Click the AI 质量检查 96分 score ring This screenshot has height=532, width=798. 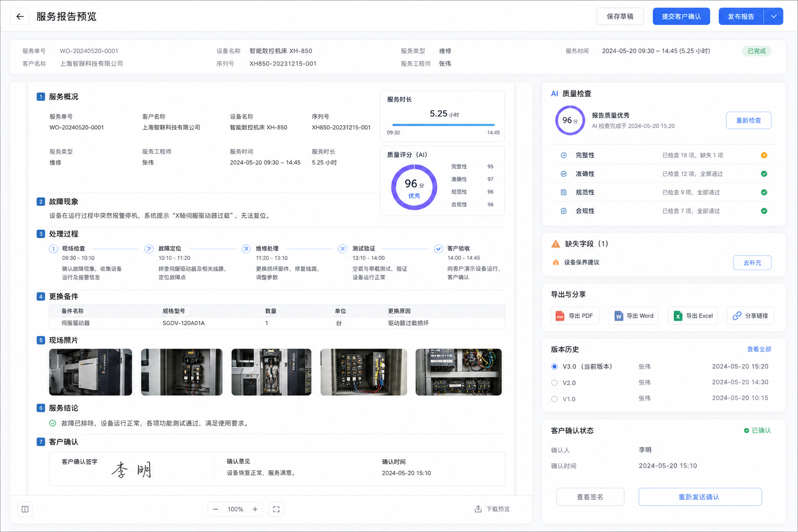click(x=570, y=121)
